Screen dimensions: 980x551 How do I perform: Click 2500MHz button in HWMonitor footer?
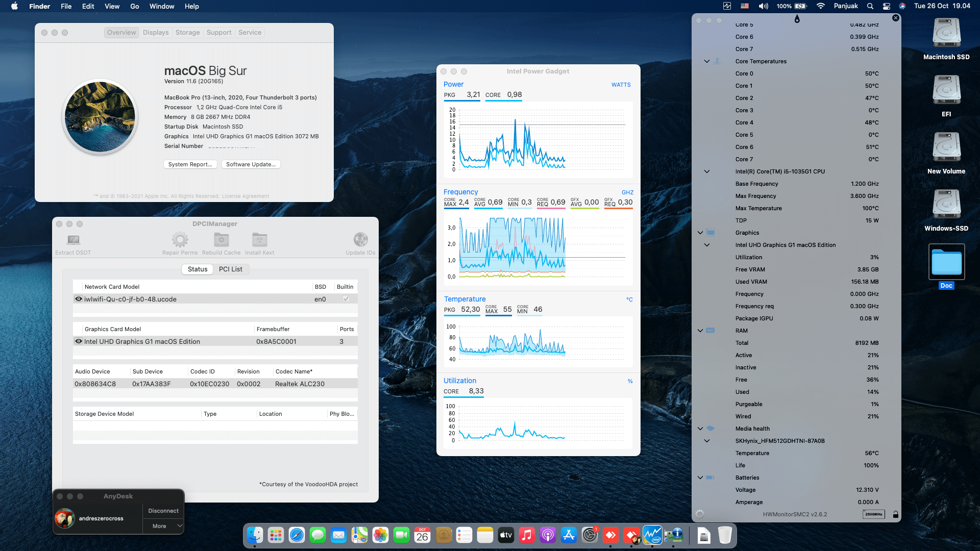874,514
